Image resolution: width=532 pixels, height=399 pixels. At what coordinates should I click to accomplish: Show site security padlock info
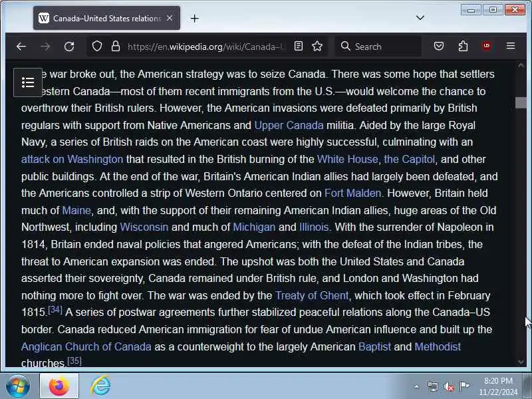(x=116, y=46)
